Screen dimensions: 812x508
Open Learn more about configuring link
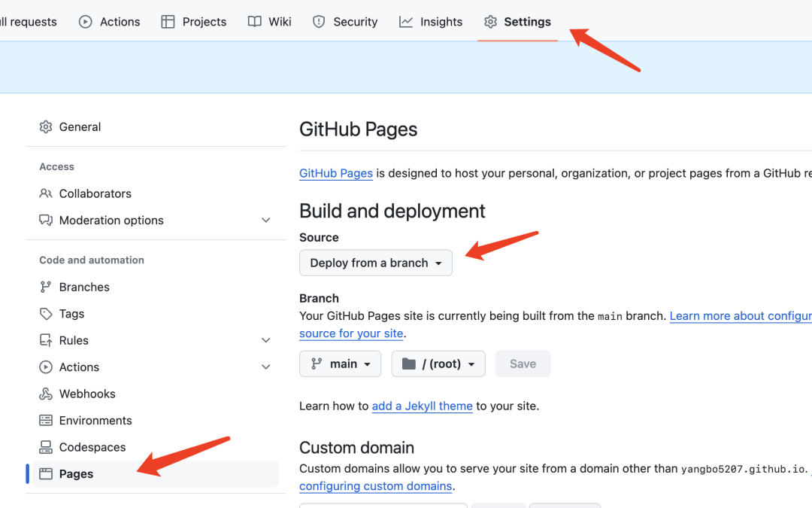[741, 316]
